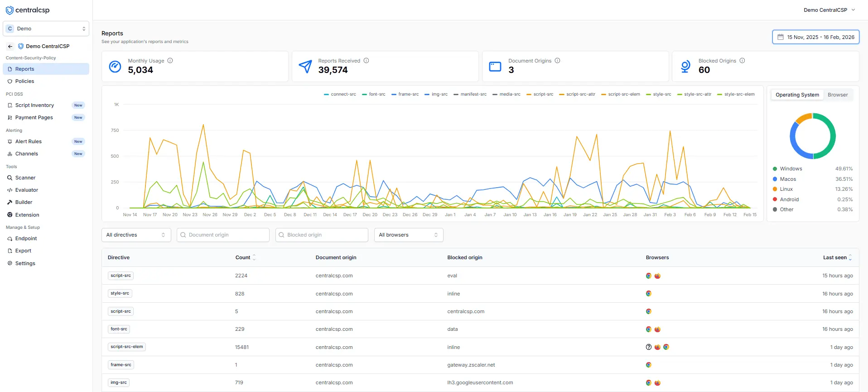Click the Reports page icon in sidebar

coord(10,69)
